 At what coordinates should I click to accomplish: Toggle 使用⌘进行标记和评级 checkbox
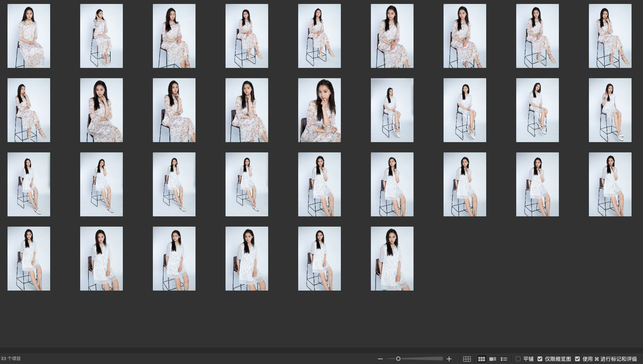[x=577, y=359]
